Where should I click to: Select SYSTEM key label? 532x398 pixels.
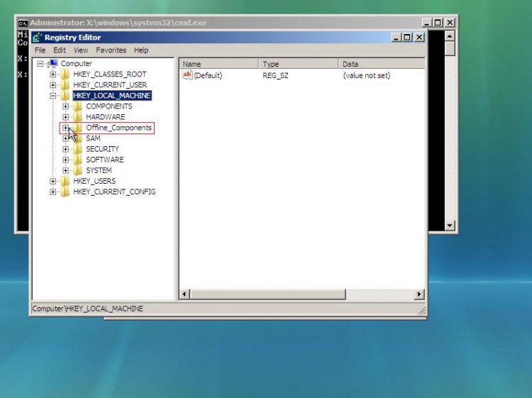[x=99, y=171]
